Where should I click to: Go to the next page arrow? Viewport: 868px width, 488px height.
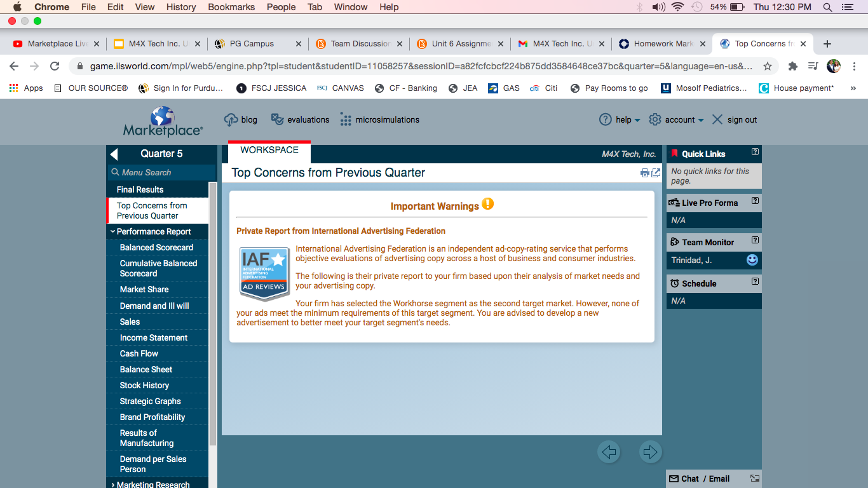[x=651, y=452]
